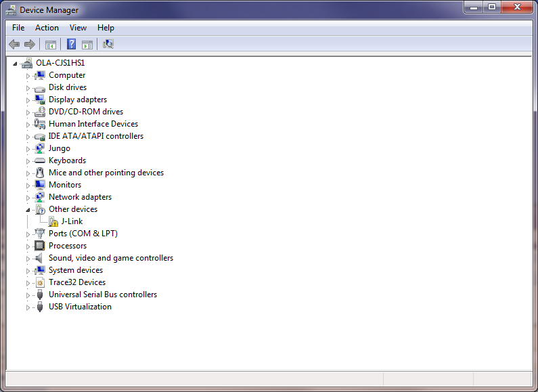Expand the Trace32 Devices arrow
Image resolution: width=538 pixels, height=392 pixels.
coord(28,283)
